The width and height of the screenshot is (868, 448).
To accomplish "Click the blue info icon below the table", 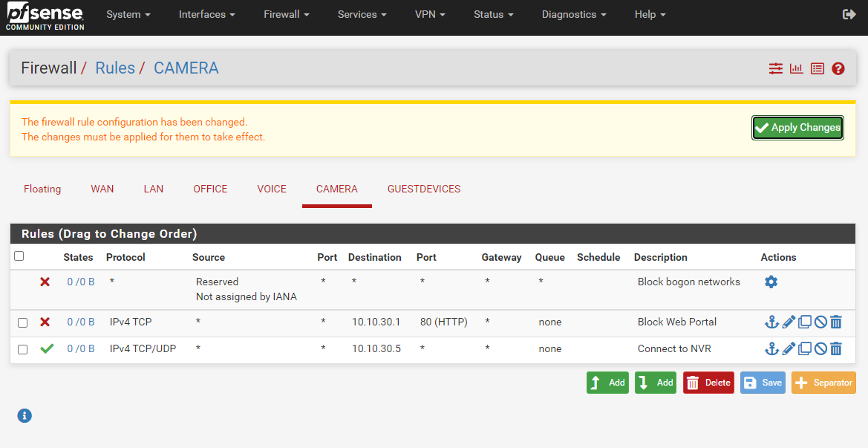I will coord(25,416).
